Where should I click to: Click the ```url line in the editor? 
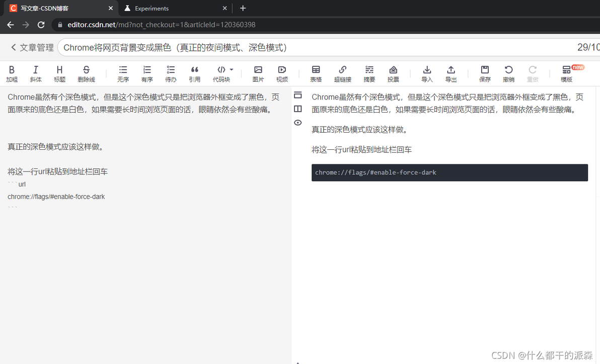(x=17, y=185)
